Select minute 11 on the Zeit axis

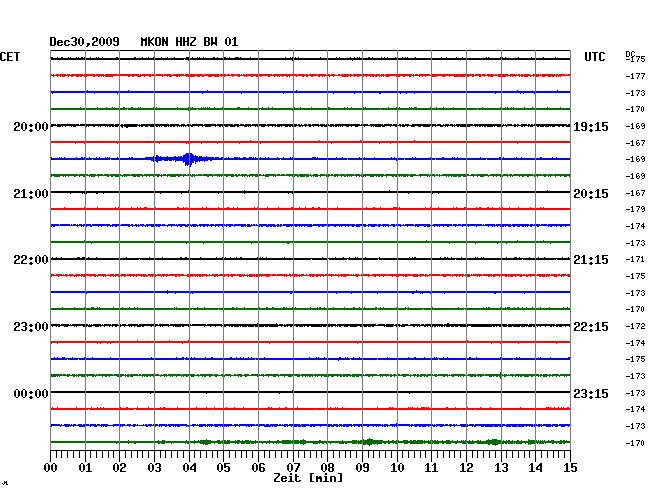tap(431, 468)
